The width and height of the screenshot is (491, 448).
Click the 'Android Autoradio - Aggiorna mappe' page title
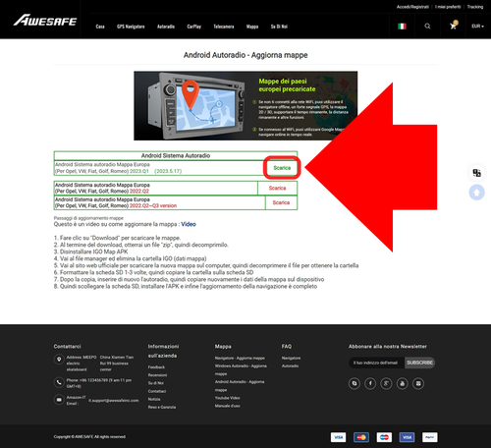tap(245, 55)
